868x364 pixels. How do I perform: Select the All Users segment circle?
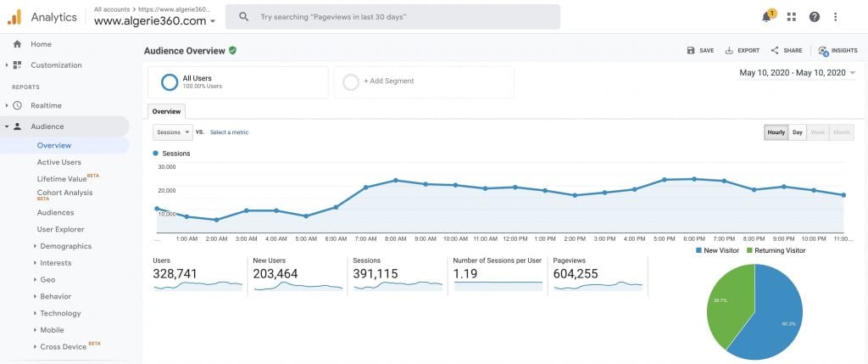pyautogui.click(x=170, y=81)
